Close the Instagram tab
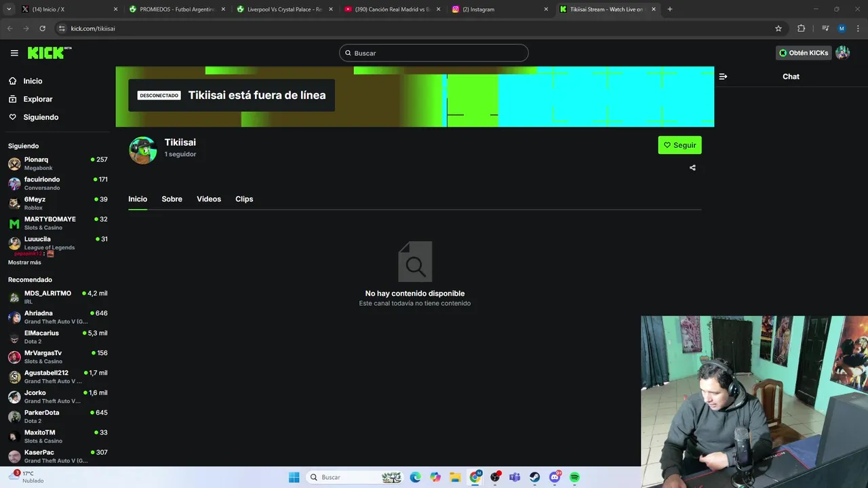This screenshot has height=488, width=868. click(x=546, y=9)
